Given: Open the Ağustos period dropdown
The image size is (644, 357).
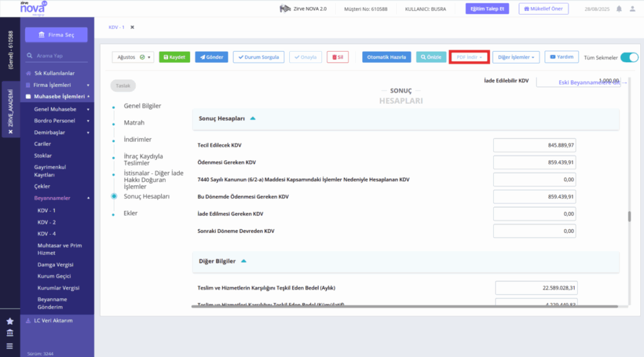Looking at the screenshot, I should point(133,57).
